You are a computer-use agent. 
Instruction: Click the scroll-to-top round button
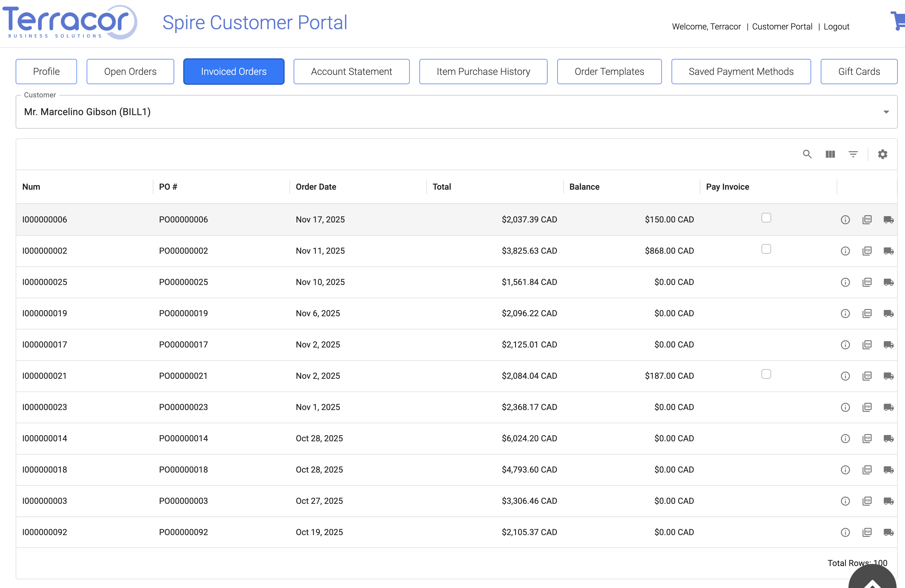(x=872, y=577)
